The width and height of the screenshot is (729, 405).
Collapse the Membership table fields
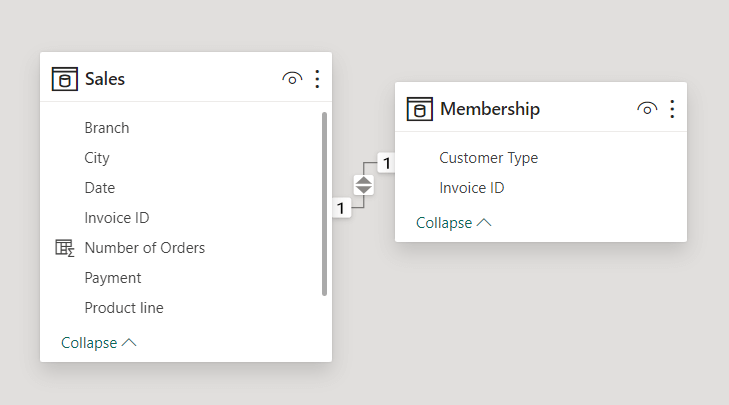coord(453,223)
